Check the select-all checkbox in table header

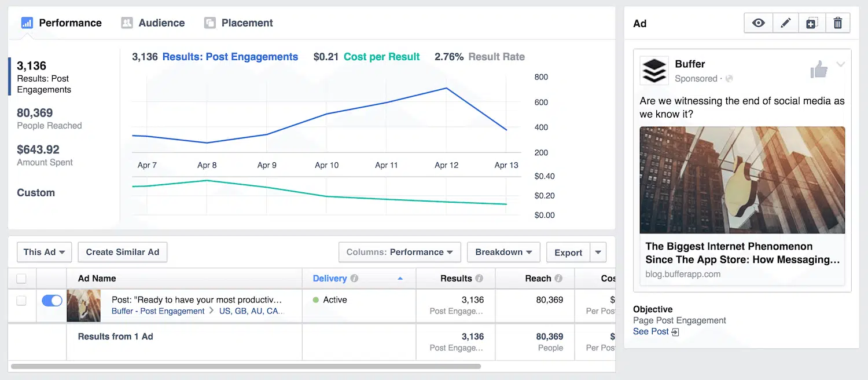click(21, 279)
